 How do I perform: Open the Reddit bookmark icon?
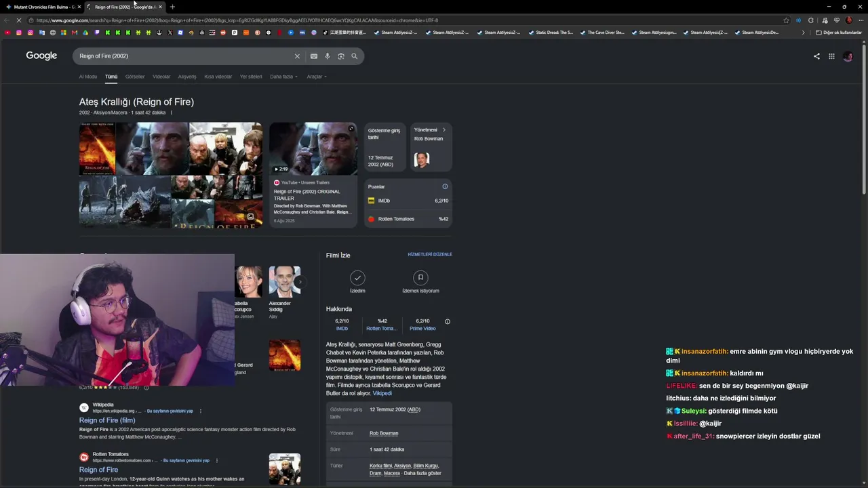tap(224, 33)
